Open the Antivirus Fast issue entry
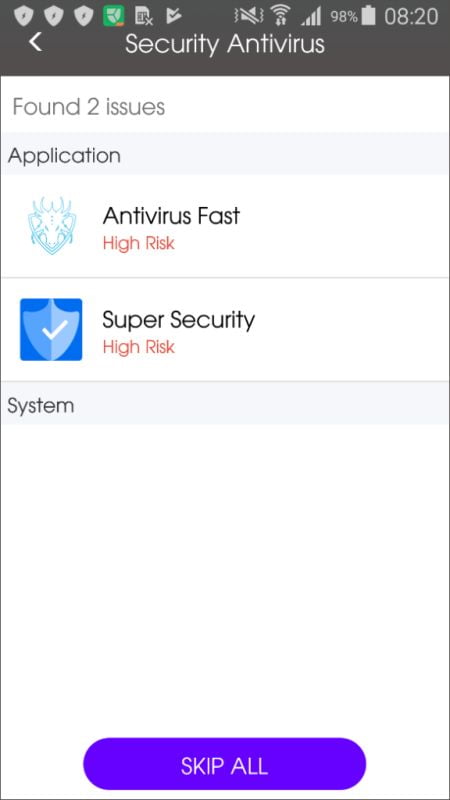450x800 pixels. pos(225,226)
